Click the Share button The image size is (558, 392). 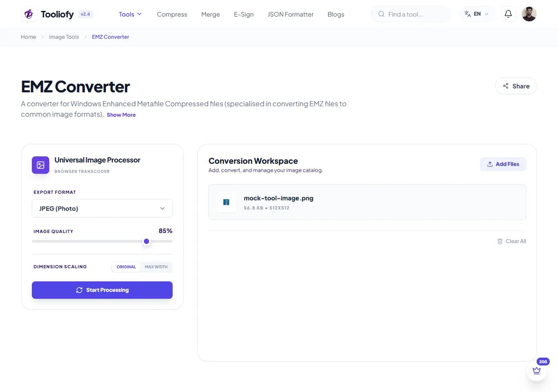pos(516,86)
